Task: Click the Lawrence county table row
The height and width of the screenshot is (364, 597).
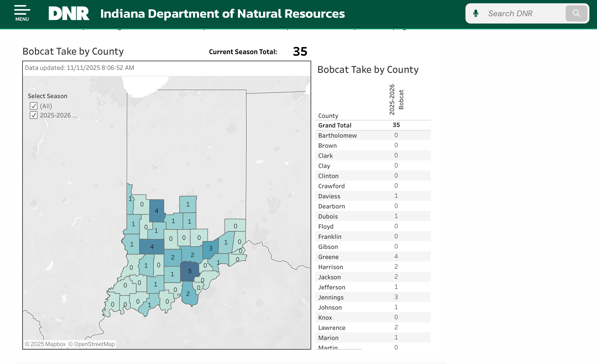Action: tap(332, 328)
